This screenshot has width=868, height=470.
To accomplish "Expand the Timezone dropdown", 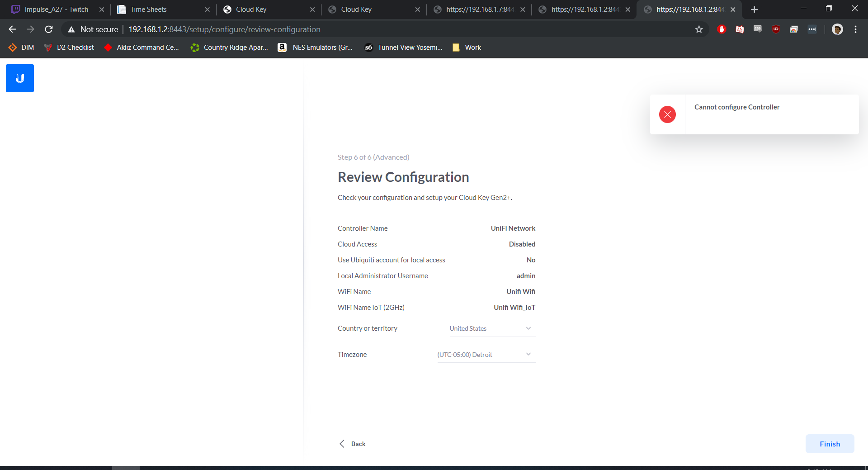I will coord(486,355).
